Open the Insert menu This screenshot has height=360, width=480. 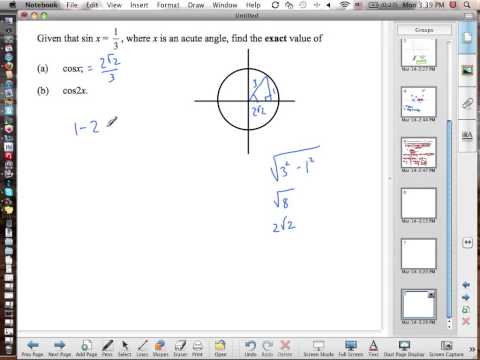point(139,5)
